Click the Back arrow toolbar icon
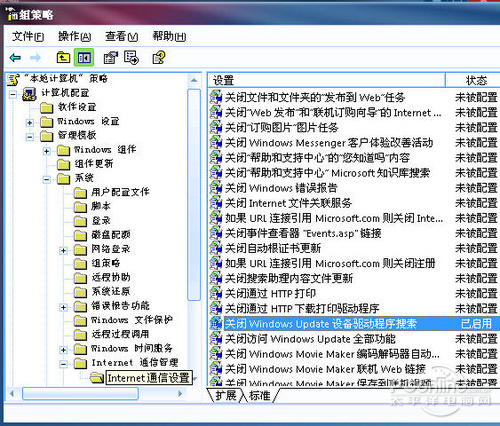 (15, 58)
